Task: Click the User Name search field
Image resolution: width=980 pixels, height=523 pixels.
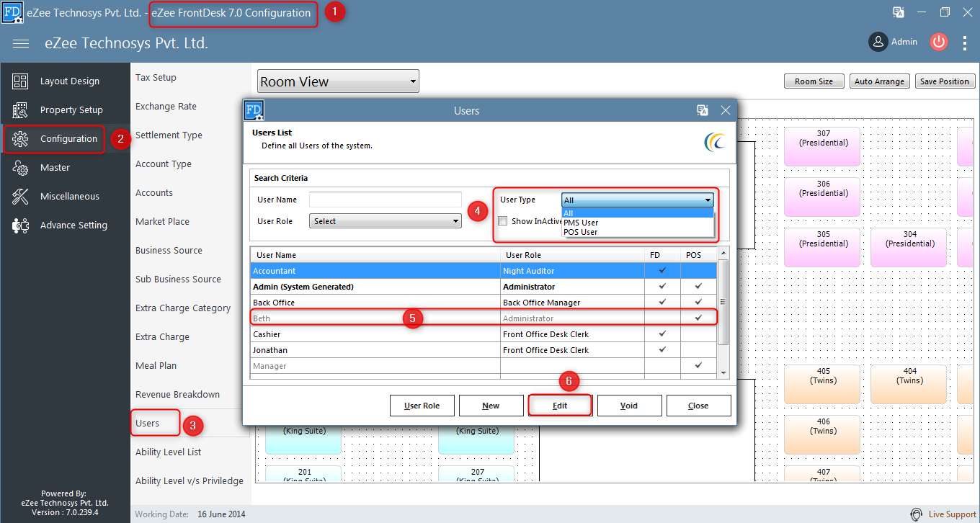Action: [x=386, y=200]
